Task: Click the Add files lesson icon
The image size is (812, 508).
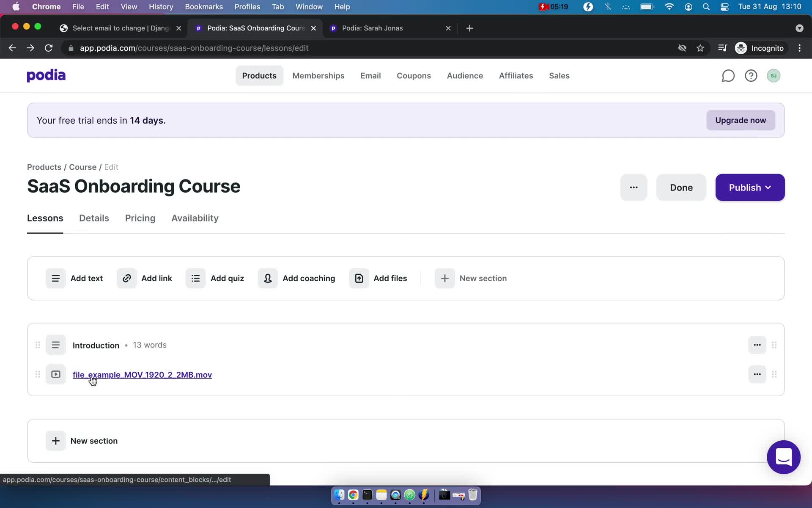Action: pos(359,277)
